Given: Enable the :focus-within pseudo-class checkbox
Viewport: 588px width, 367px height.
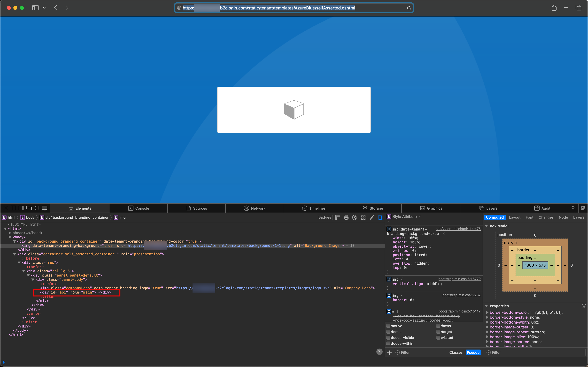Looking at the screenshot, I should click(388, 343).
